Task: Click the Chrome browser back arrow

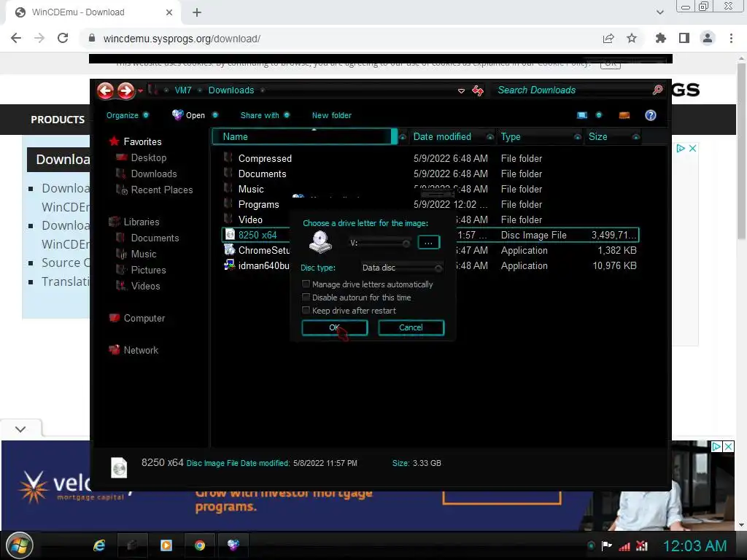Action: point(16,38)
